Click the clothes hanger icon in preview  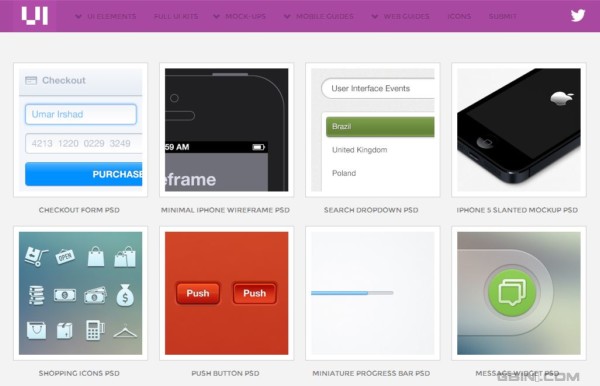(x=125, y=332)
